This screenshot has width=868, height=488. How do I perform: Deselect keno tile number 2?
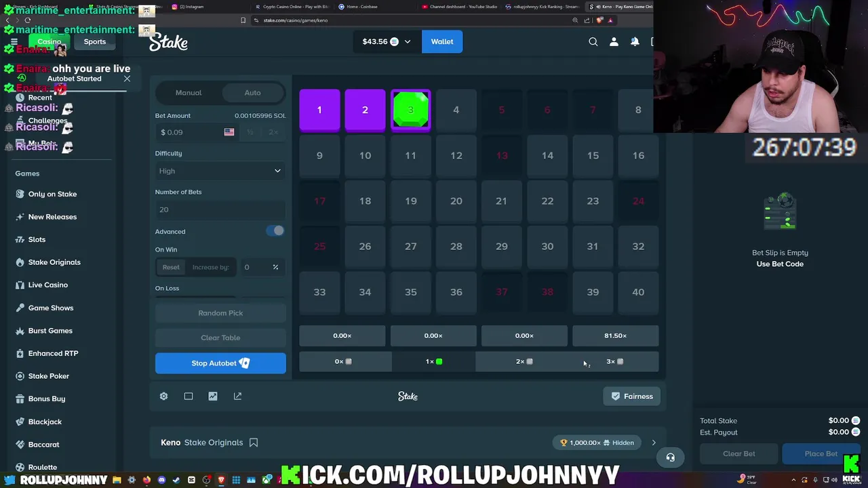click(365, 110)
